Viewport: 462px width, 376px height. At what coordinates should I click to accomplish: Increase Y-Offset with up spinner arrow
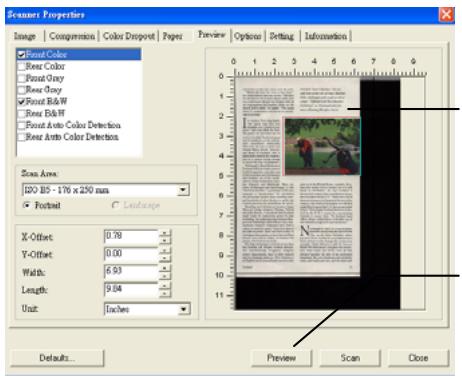[165, 251]
